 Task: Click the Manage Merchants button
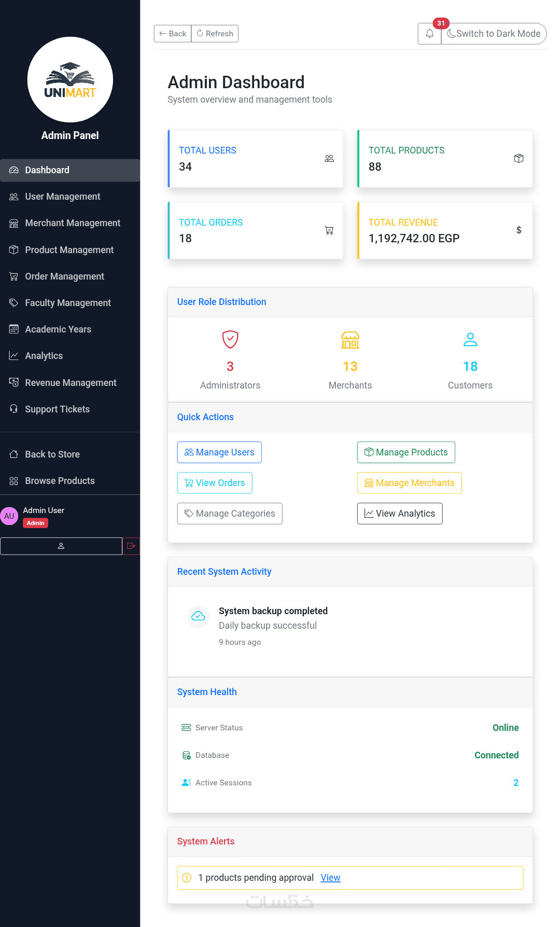point(410,483)
